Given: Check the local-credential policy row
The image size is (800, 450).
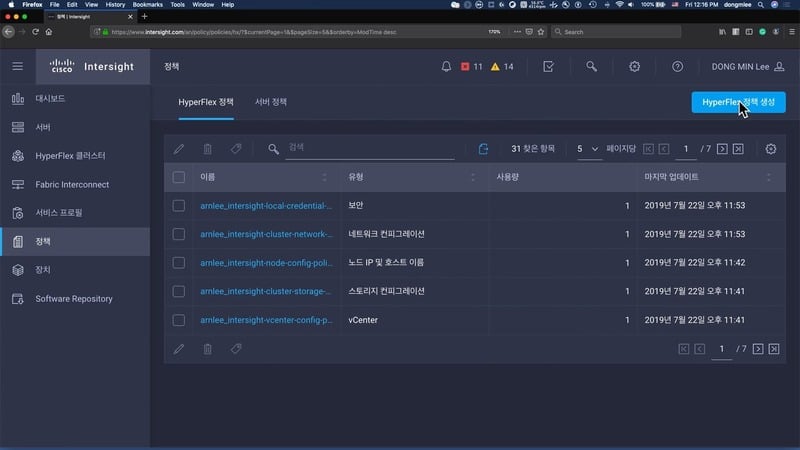Looking at the screenshot, I should (x=179, y=206).
